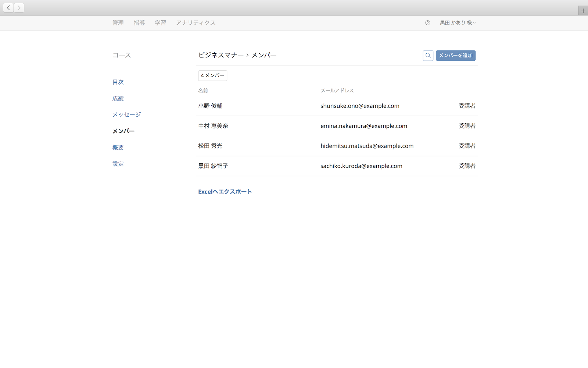Click the 4 メンバー filter button
Screen dimensions: 588x368
pos(212,75)
